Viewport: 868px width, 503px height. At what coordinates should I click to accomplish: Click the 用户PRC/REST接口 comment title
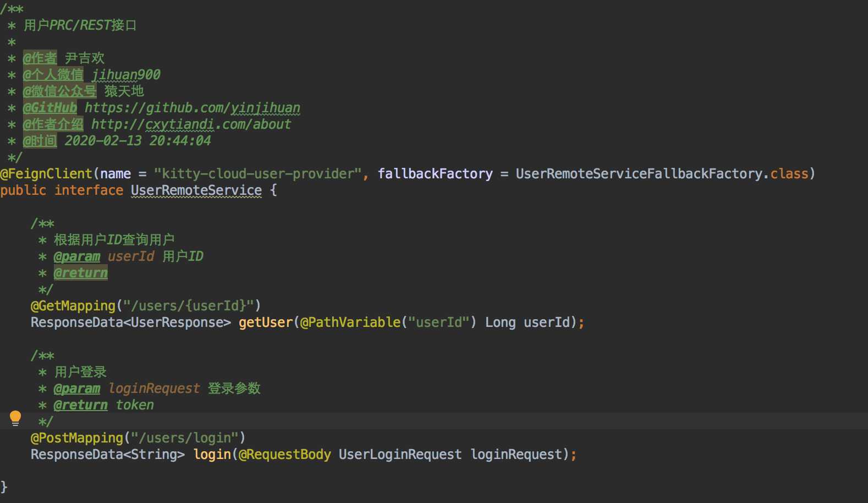pos(80,25)
